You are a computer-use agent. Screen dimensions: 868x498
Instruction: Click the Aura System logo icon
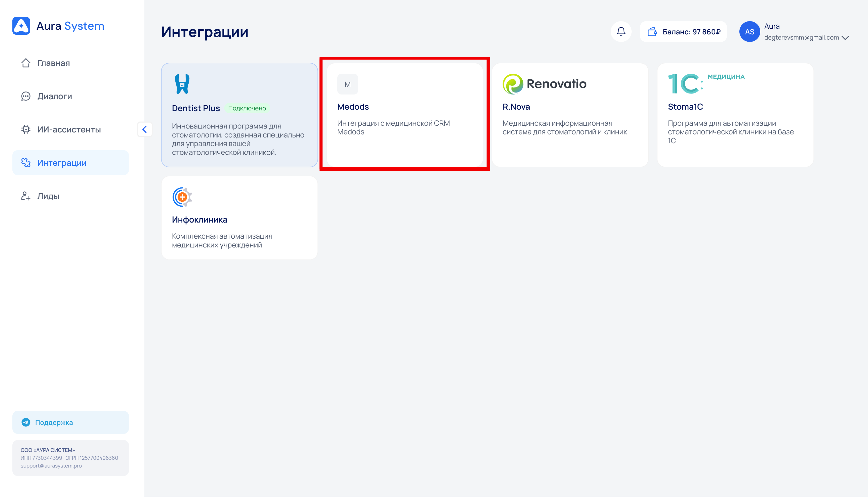pyautogui.click(x=21, y=26)
